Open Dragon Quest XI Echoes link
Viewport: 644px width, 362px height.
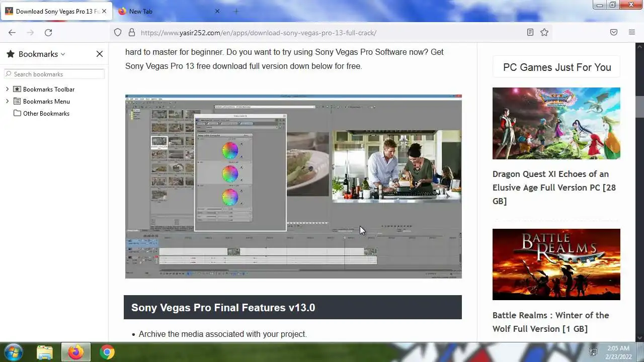pos(554,187)
